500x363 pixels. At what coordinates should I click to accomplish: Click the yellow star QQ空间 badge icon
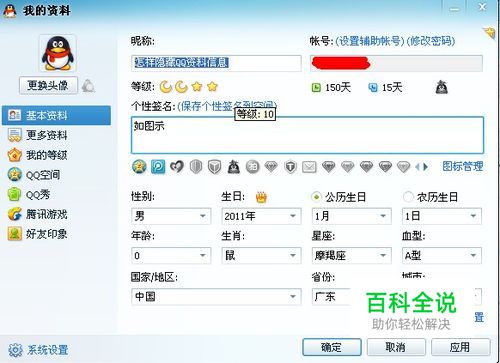[x=139, y=166]
